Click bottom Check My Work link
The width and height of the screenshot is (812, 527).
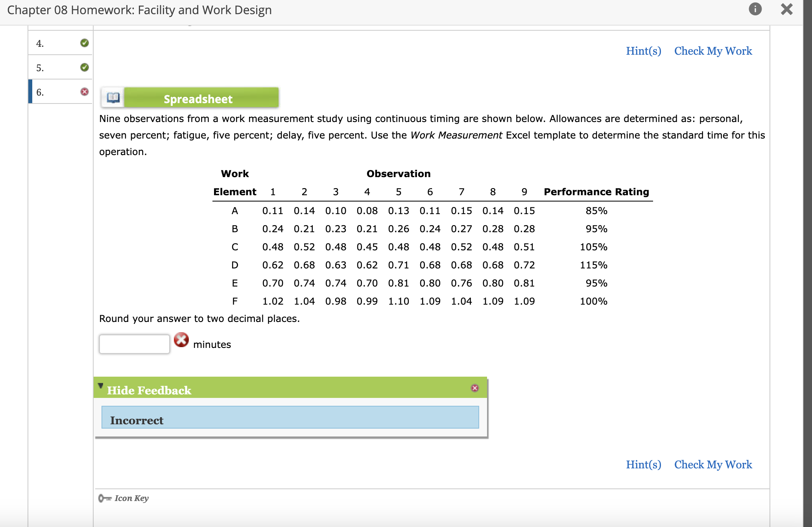click(x=713, y=464)
